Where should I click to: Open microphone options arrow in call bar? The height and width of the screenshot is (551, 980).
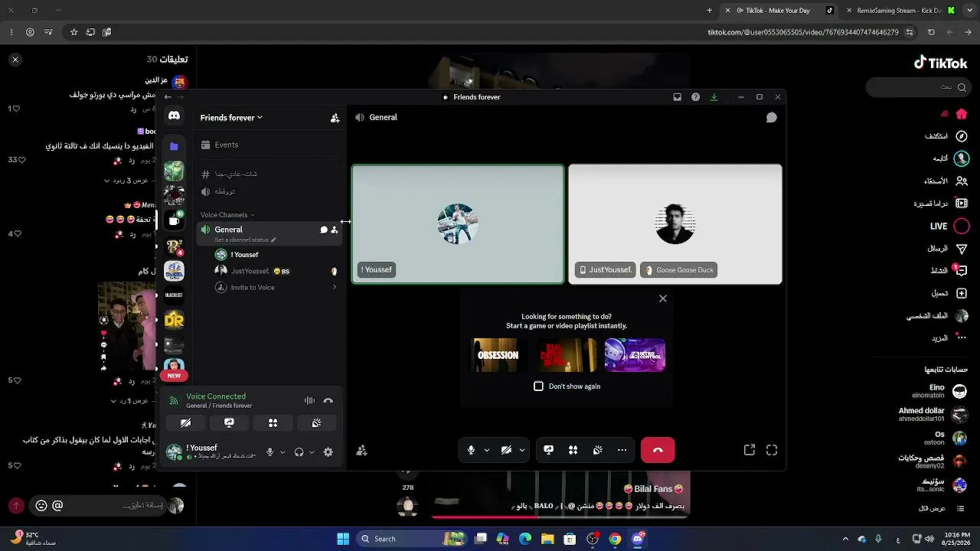tap(486, 451)
